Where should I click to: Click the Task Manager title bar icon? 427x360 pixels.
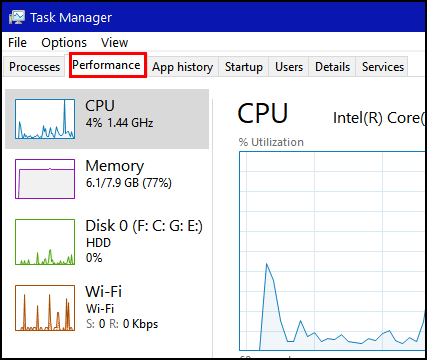(17, 17)
